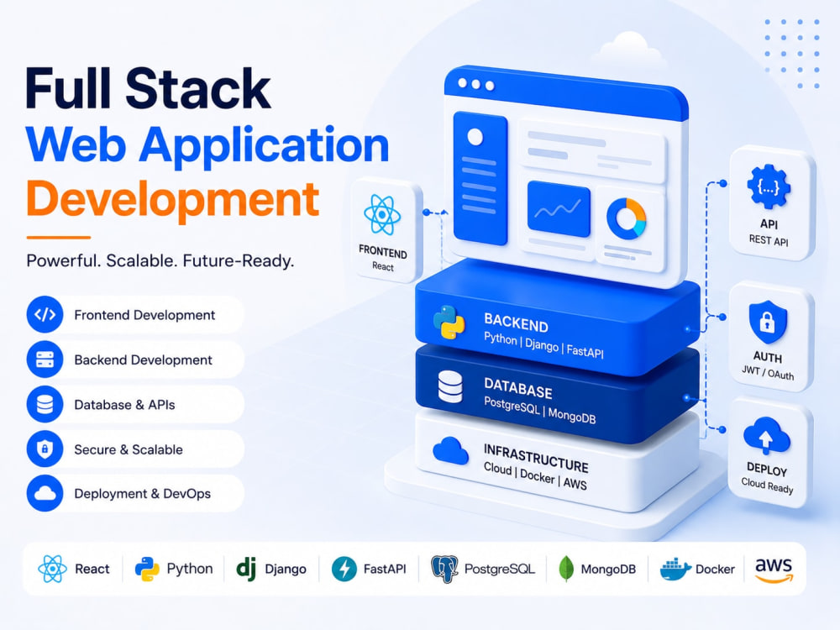Click the 'PostgreSQL' word in bottom bar
840x630 pixels.
[500, 570]
